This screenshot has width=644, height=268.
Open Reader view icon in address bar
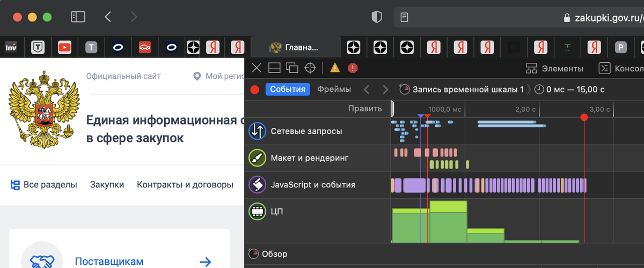[x=405, y=17]
